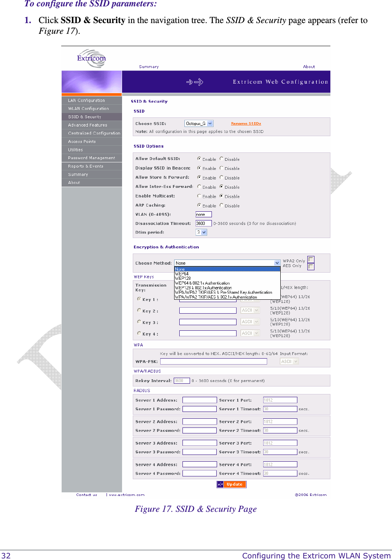Click the Server 1 Password field
The width and height of the screenshot is (392, 560).
click(200, 409)
